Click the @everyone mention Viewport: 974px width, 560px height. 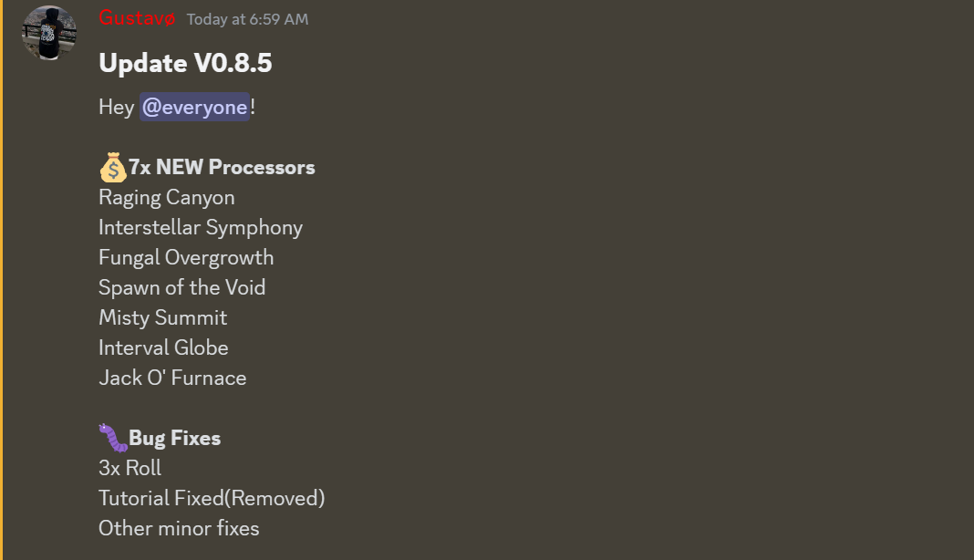point(194,107)
